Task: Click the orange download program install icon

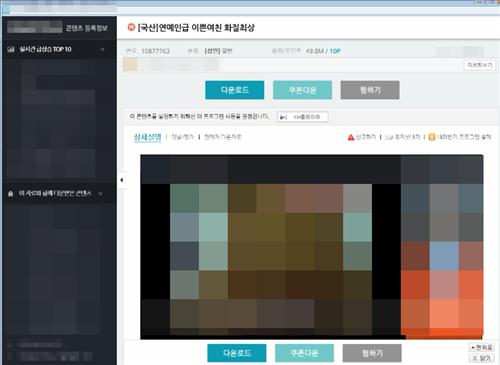Action: [x=432, y=137]
